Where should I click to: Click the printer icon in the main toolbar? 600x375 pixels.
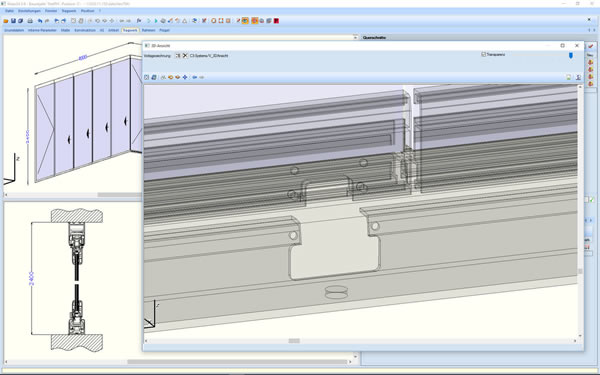[x=30, y=21]
